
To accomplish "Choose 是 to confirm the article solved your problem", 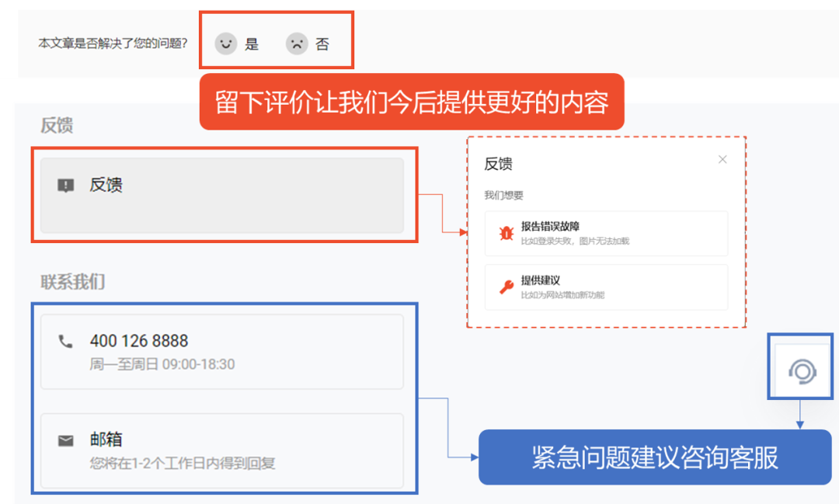I will tap(250, 44).
